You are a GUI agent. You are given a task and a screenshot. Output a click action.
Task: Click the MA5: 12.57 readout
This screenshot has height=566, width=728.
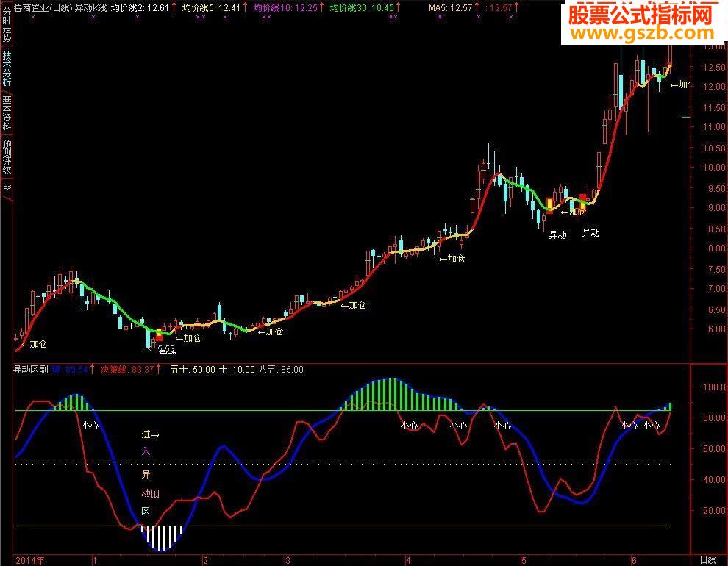pyautogui.click(x=450, y=8)
